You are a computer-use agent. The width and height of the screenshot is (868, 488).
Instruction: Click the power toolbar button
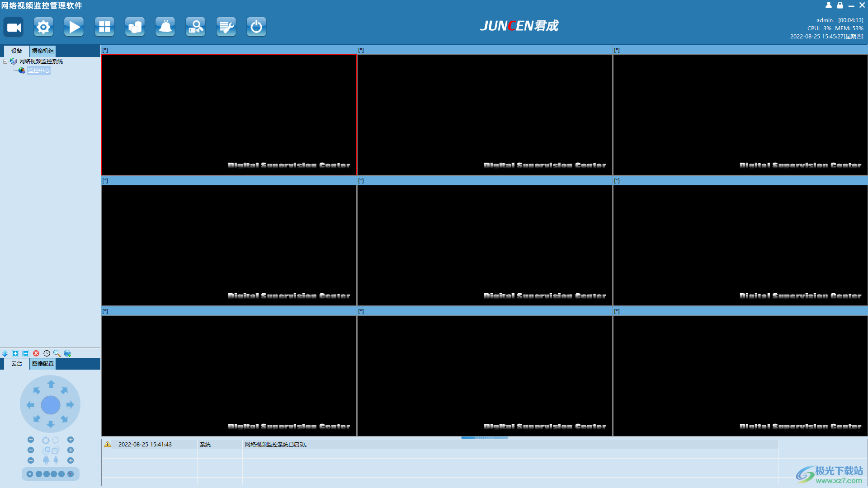pyautogui.click(x=256, y=27)
